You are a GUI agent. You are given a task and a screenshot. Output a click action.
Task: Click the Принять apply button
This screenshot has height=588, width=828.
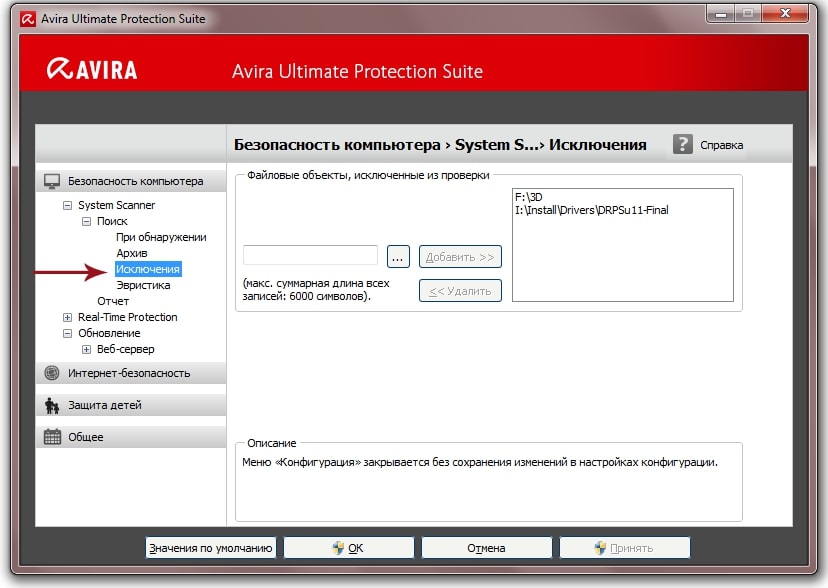click(x=625, y=548)
